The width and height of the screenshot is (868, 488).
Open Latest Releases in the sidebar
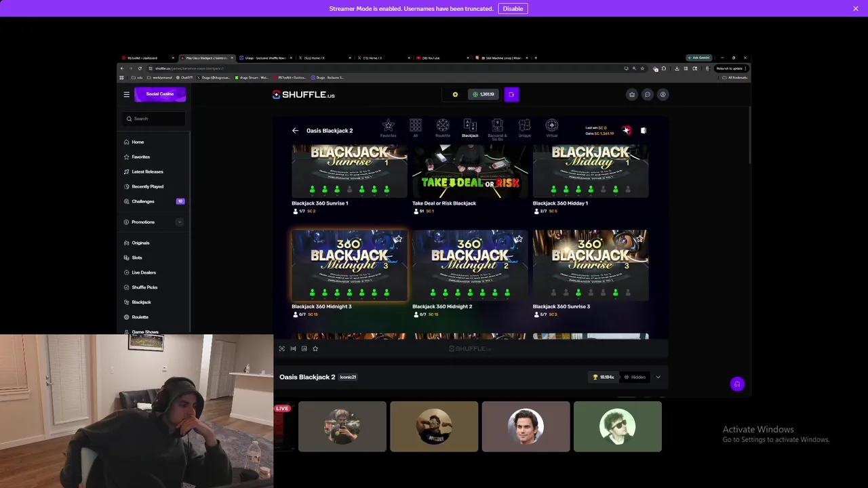pyautogui.click(x=147, y=171)
